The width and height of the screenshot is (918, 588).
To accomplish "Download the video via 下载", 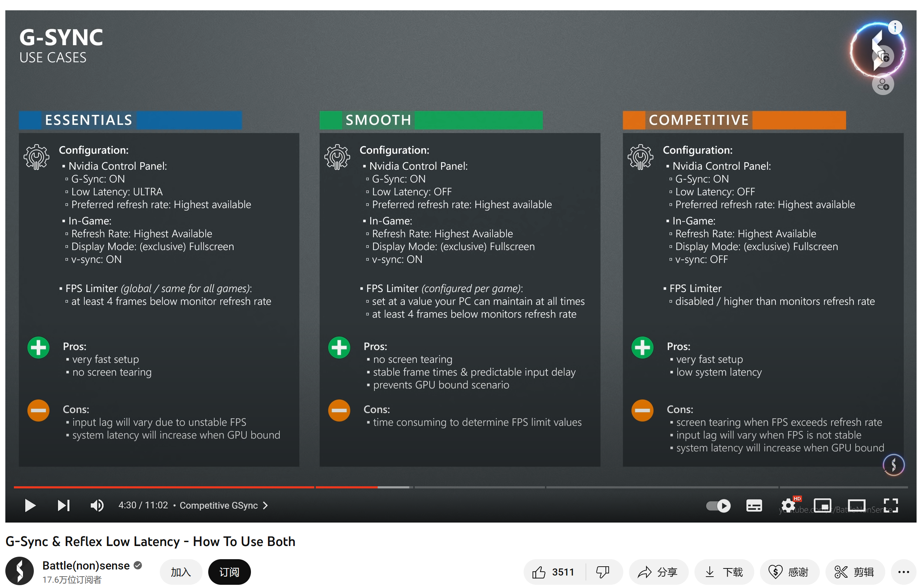I will pos(724,572).
